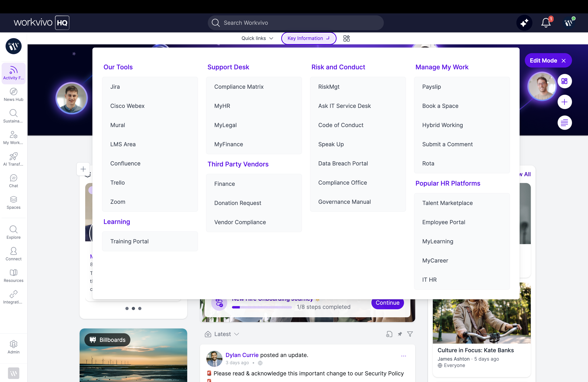The width and height of the screenshot is (588, 382).
Task: Click the layout widgets round button under Edit Mode
Action: (565, 81)
